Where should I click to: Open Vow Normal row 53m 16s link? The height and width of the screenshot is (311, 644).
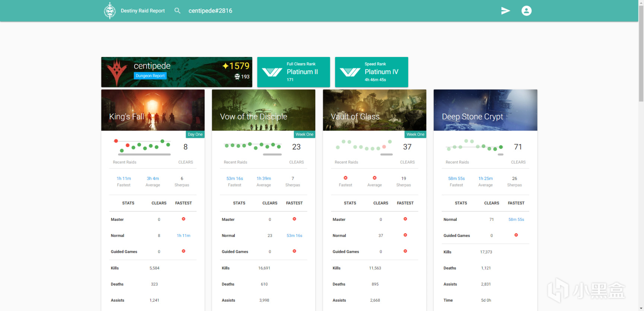click(294, 235)
